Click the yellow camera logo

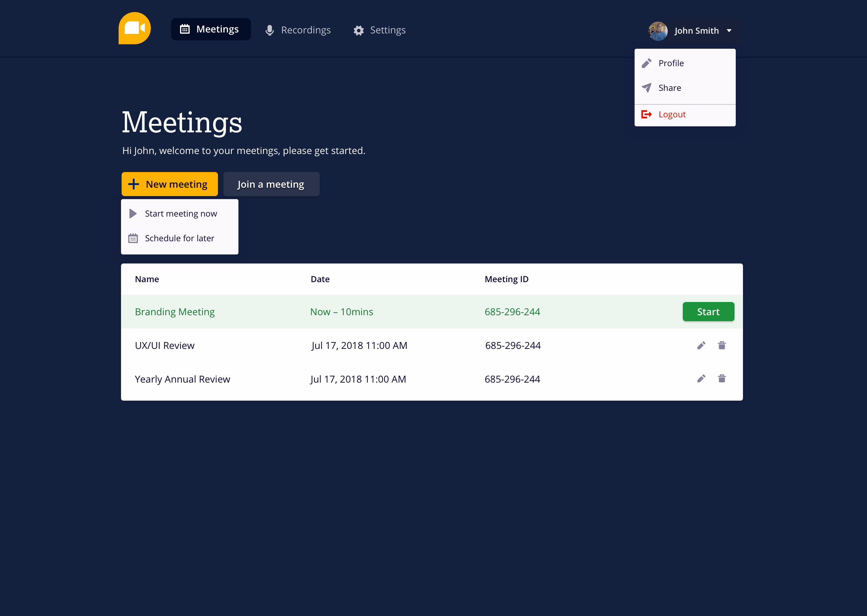(134, 28)
